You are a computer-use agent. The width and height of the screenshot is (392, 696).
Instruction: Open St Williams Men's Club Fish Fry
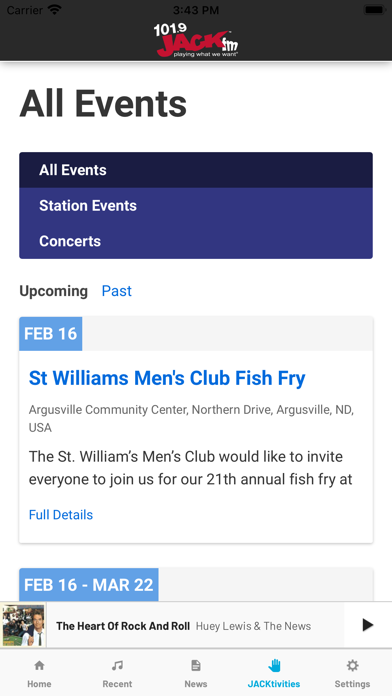point(167,378)
